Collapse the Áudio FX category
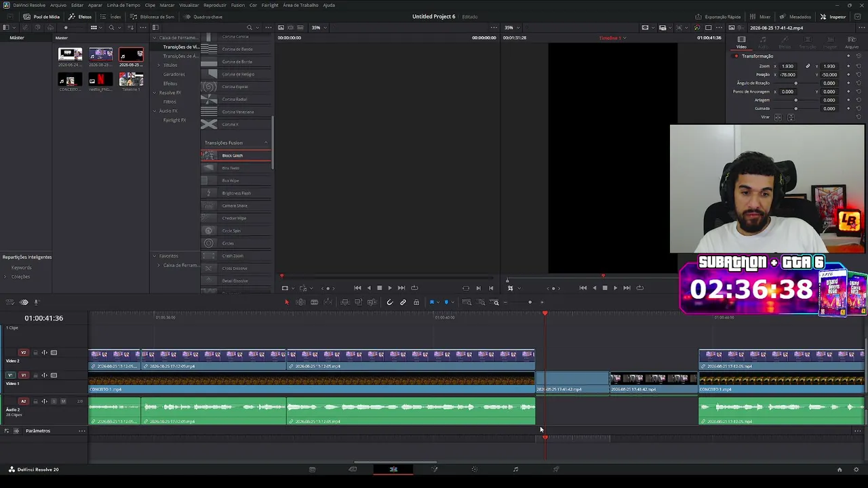Viewport: 868px width, 488px height. click(x=155, y=111)
